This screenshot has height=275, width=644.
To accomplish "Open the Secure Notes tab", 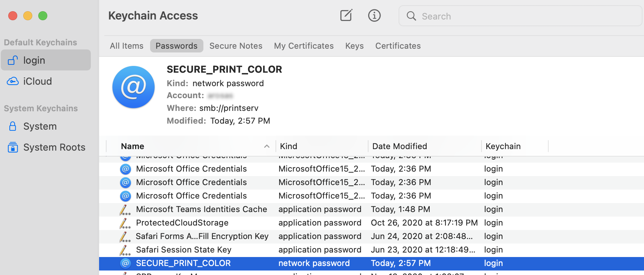I will coord(236,46).
